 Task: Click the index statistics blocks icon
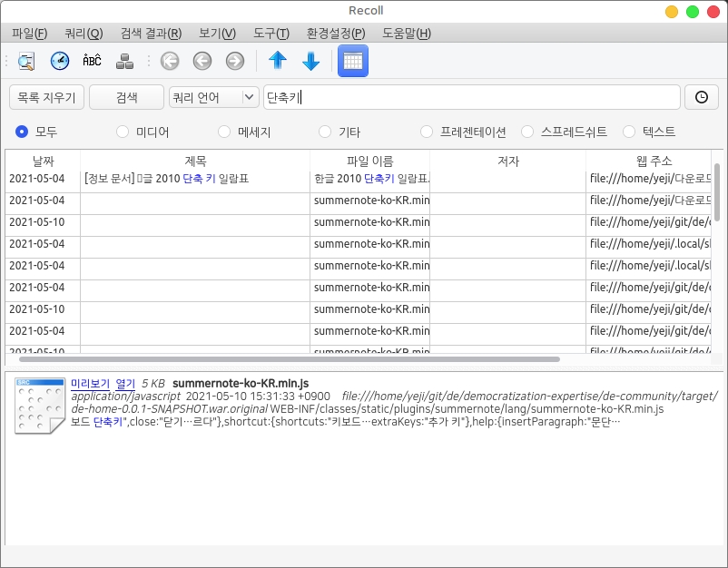tap(125, 62)
